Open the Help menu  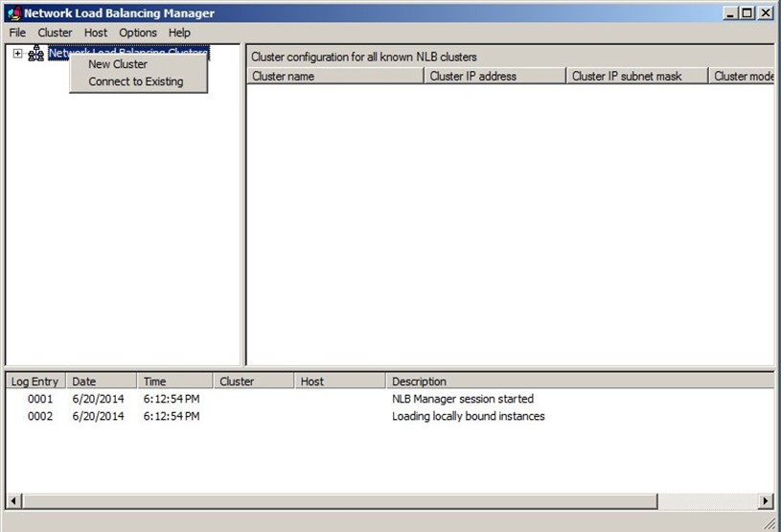179,33
